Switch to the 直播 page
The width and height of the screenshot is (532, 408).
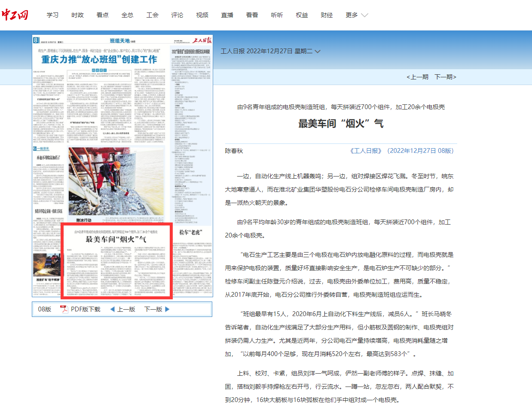[x=227, y=15]
